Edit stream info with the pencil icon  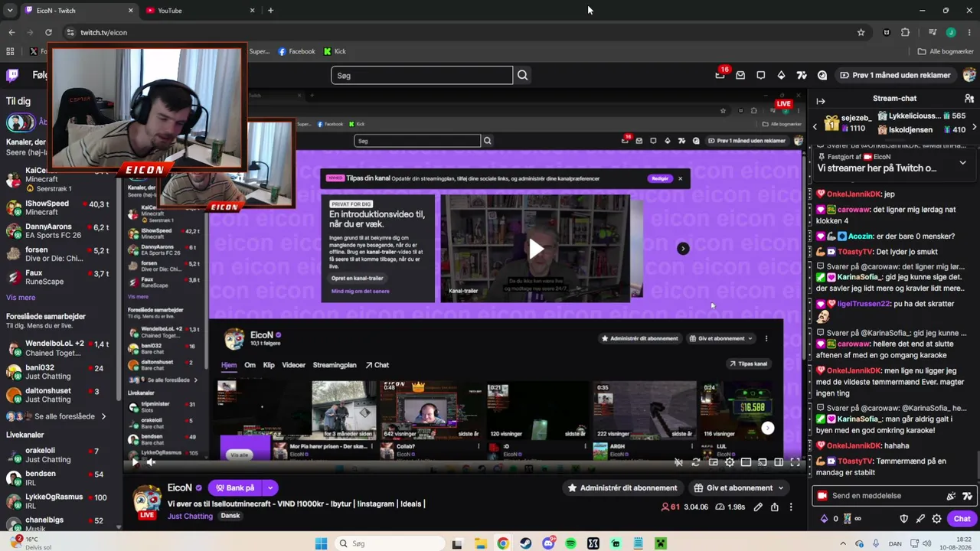click(x=758, y=507)
